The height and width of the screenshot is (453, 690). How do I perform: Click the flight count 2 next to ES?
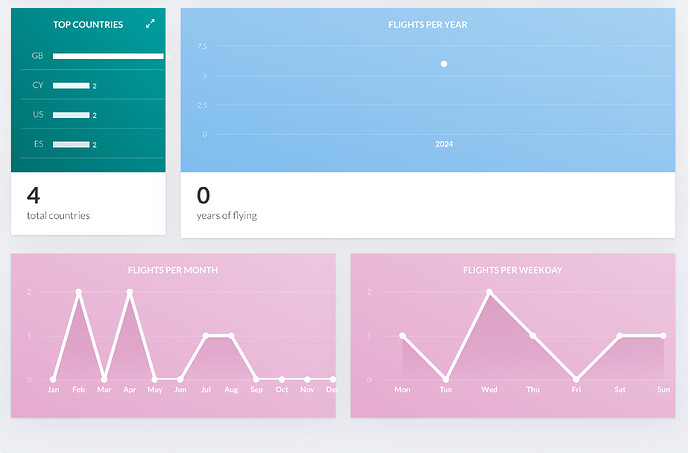click(94, 145)
